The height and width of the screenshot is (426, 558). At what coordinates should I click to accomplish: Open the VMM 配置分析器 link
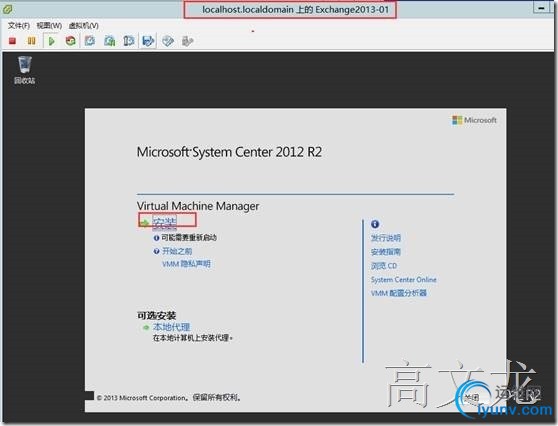399,293
